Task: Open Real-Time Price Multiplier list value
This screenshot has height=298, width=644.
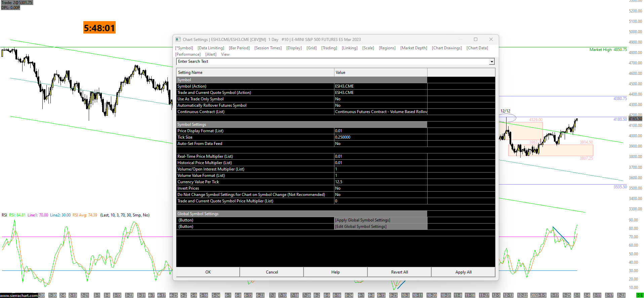Action: (x=381, y=156)
